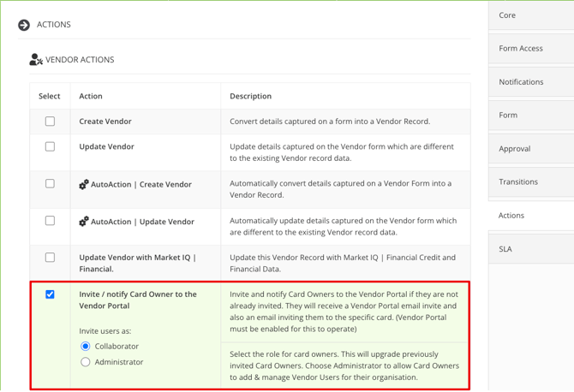
Task: Tick the Update Vendor checkbox
Action: click(x=50, y=146)
